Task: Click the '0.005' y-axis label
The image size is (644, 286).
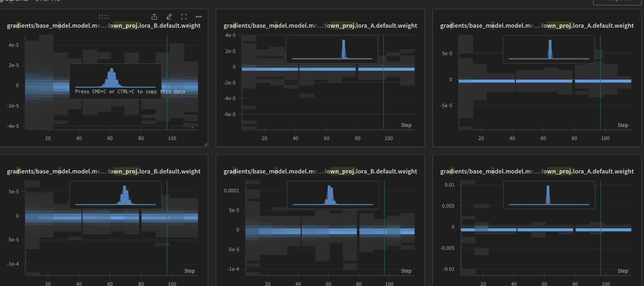Action: (x=448, y=206)
